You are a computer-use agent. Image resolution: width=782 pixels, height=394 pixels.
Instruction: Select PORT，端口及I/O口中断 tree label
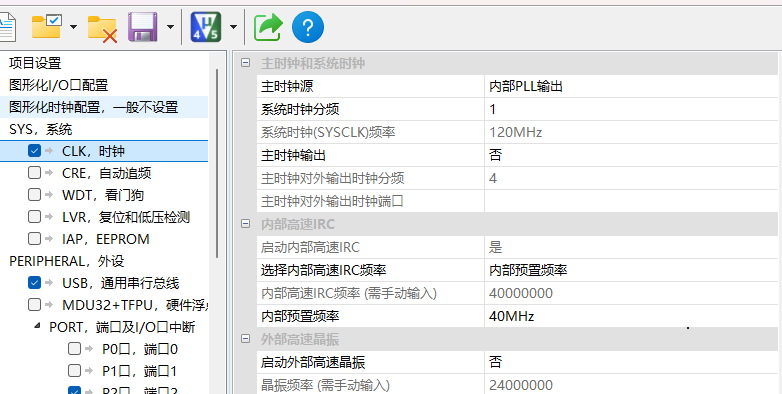122,327
